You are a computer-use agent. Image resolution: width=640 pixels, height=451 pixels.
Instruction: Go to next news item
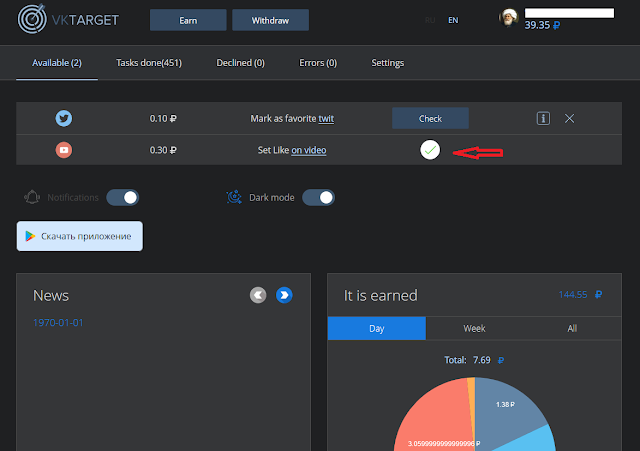[x=284, y=295]
